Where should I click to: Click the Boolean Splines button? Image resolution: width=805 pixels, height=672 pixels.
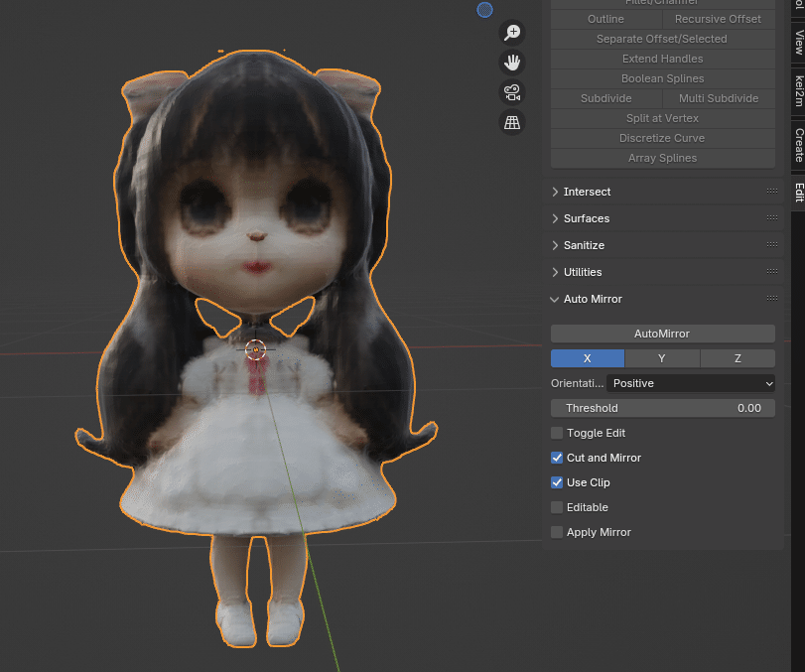coord(663,78)
